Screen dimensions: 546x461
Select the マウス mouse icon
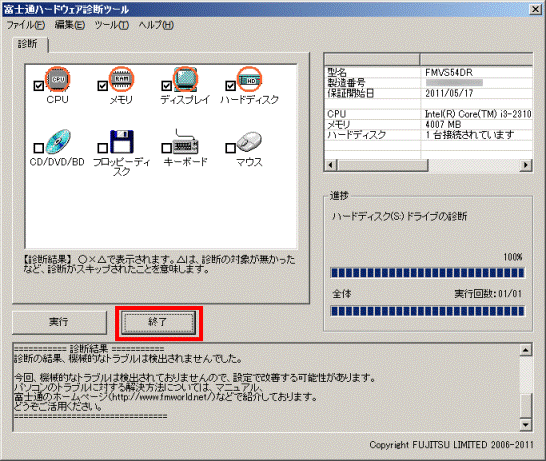[249, 142]
